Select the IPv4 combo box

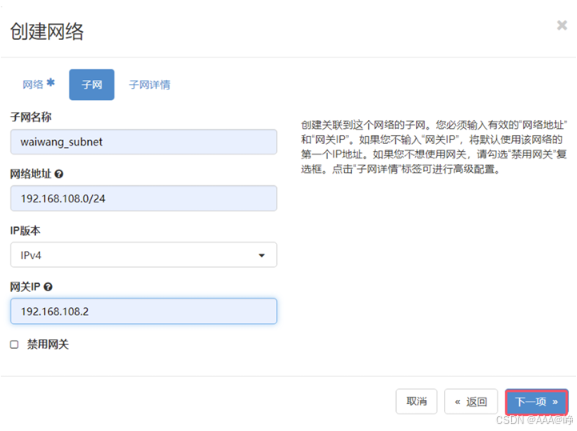(x=144, y=255)
